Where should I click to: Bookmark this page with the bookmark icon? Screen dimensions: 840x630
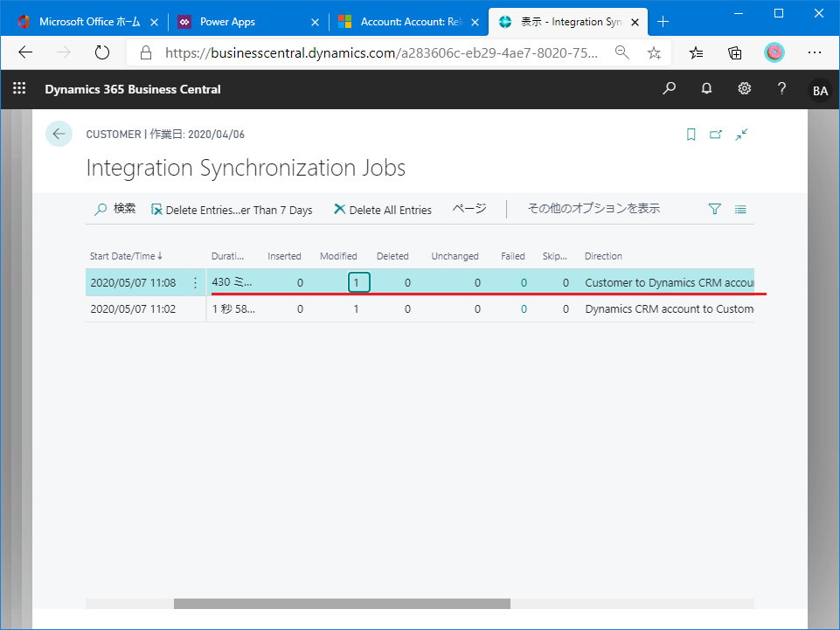coord(691,135)
